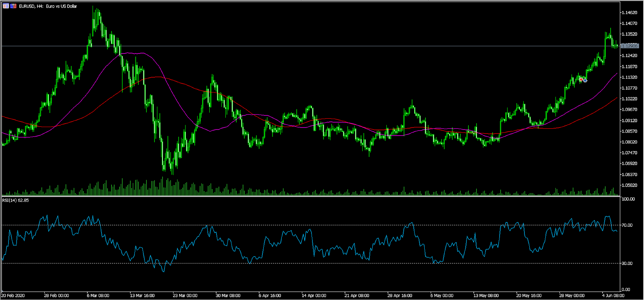Click the red sell arrow trade marker

pyautogui.click(x=581, y=80)
